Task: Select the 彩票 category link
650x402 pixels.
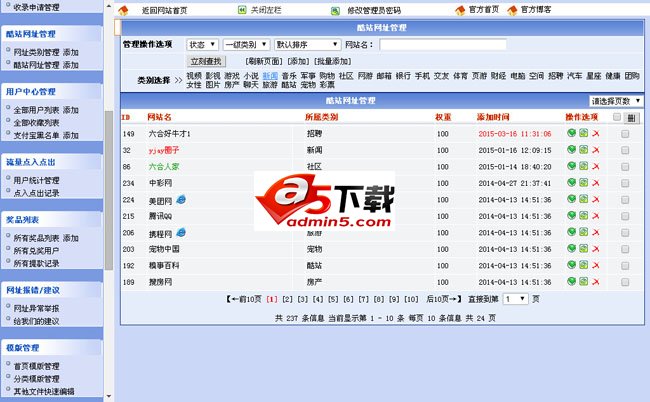Action: coord(327,85)
